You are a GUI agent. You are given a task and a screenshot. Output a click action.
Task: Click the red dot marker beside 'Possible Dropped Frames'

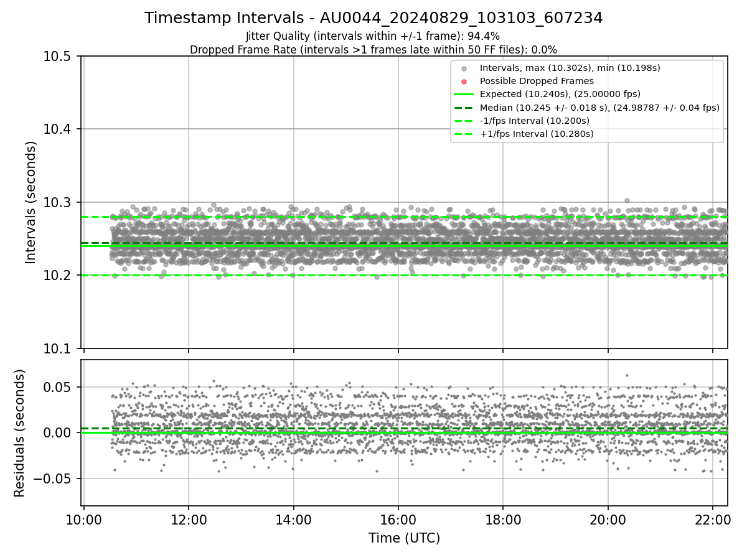[x=464, y=81]
